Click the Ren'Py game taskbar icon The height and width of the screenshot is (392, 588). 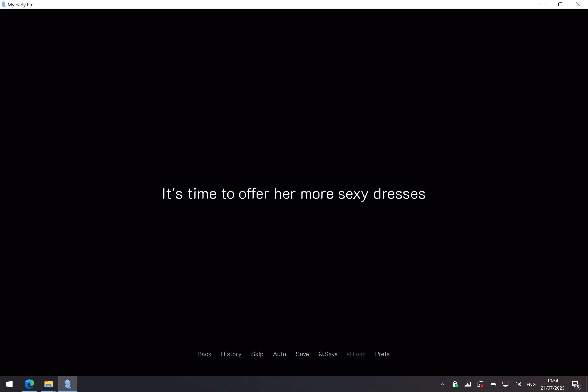tap(68, 384)
